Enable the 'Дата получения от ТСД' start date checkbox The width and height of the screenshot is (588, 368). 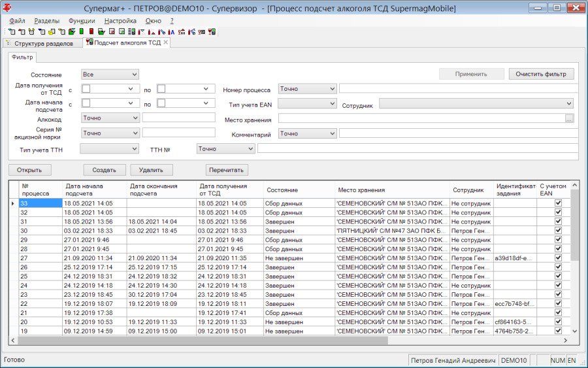click(x=86, y=89)
